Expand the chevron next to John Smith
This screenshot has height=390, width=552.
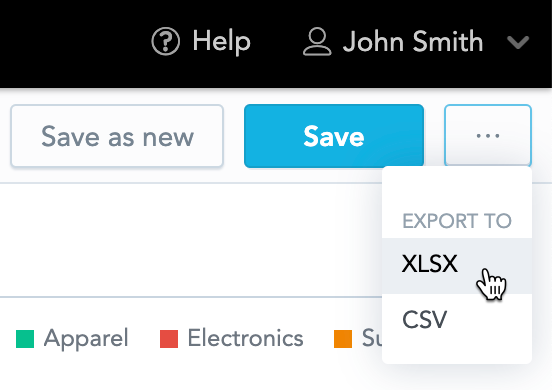pos(518,42)
